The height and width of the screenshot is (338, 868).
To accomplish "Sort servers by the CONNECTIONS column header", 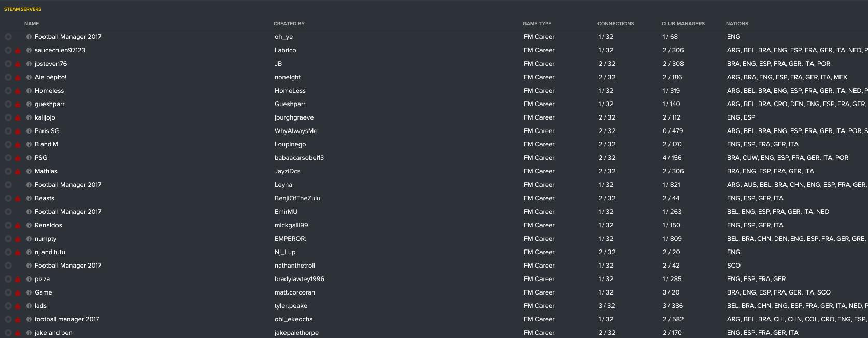I will 616,23.
